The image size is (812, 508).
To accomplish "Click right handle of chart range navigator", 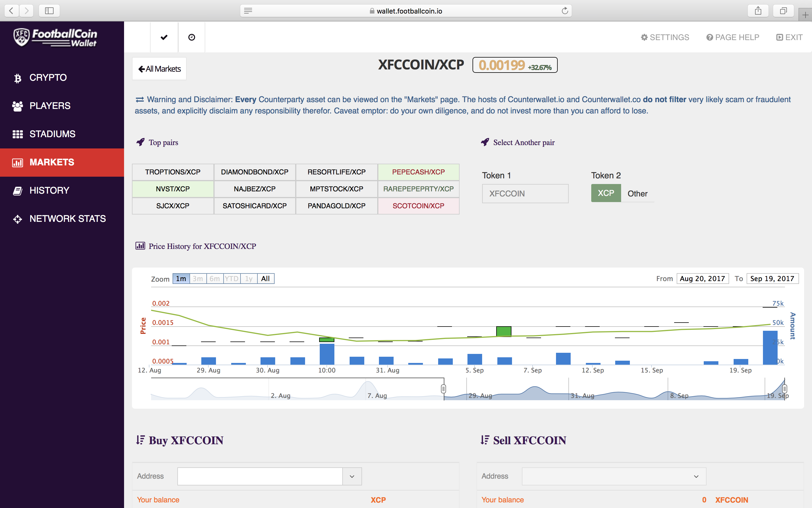I will pos(784,389).
